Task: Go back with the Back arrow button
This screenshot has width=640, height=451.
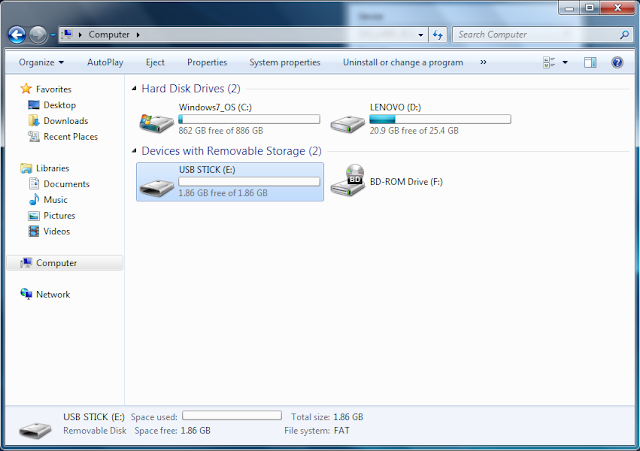Action: coord(17,35)
